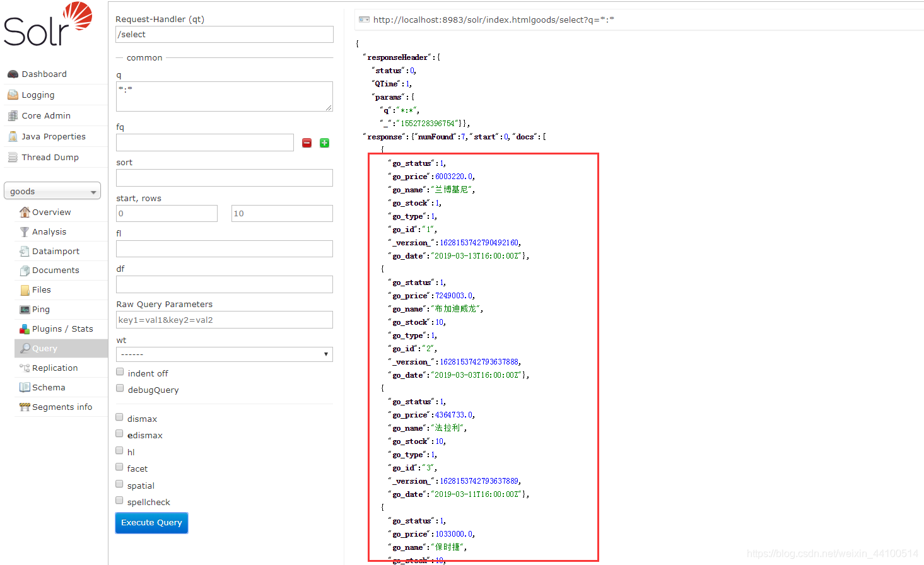Remove fq filter with red minus icon

[307, 143]
